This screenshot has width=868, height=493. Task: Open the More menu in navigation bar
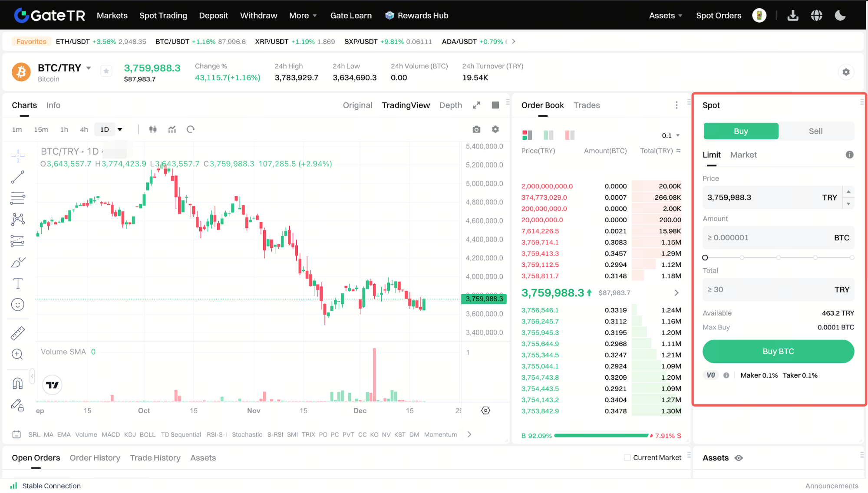coord(303,16)
